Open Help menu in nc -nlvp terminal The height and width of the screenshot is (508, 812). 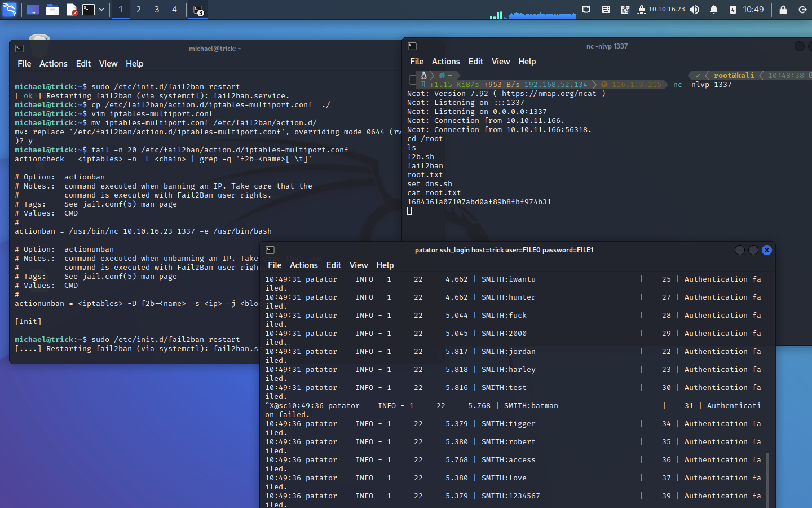tap(527, 62)
